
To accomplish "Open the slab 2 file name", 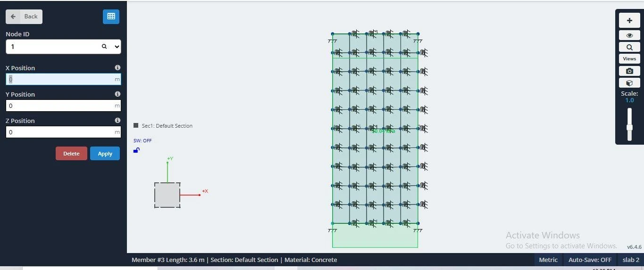I will click(x=631, y=260).
